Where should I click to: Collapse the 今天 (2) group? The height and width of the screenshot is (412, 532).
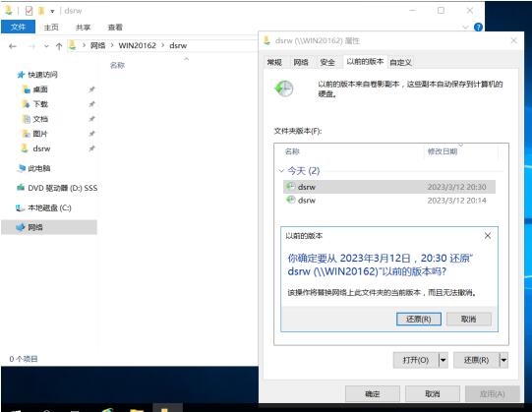[281, 171]
